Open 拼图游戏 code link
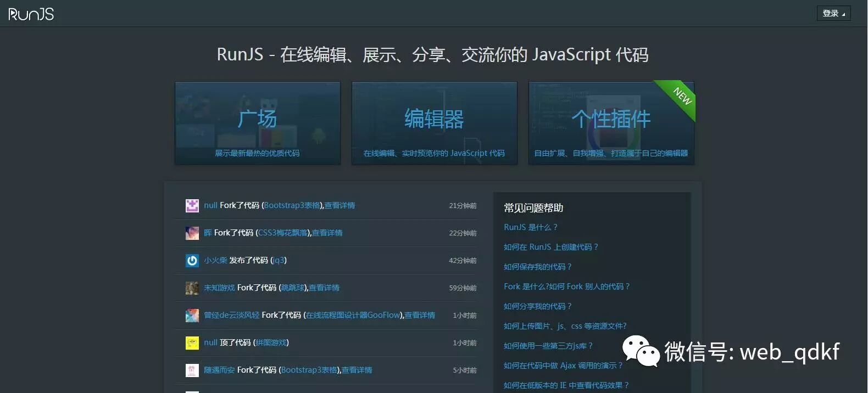This screenshot has height=393, width=868. (x=271, y=343)
